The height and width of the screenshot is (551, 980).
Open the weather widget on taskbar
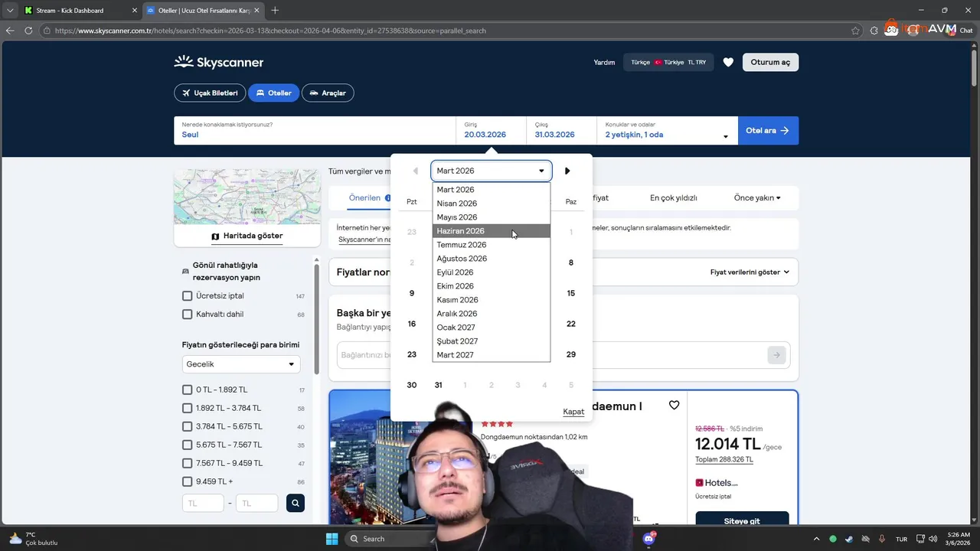click(x=32, y=539)
